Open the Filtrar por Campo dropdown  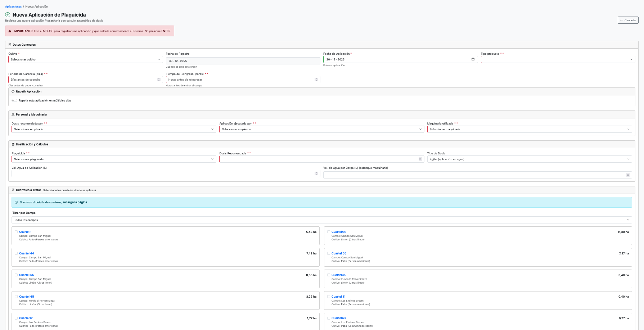tap(321, 220)
